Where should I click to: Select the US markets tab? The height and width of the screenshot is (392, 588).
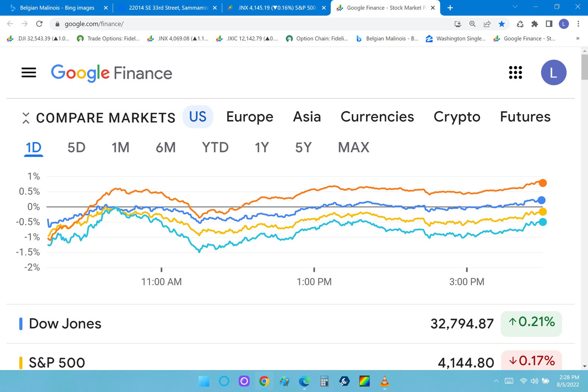pos(197,117)
